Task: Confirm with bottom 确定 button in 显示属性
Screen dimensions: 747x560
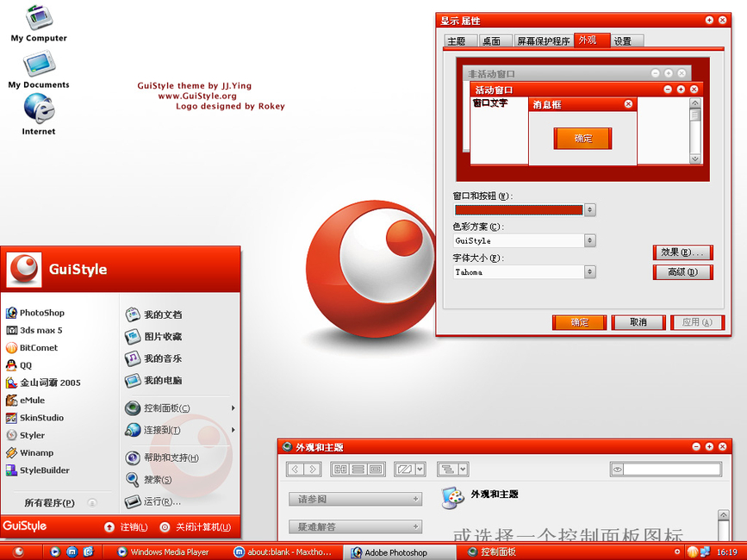Action: pyautogui.click(x=579, y=322)
